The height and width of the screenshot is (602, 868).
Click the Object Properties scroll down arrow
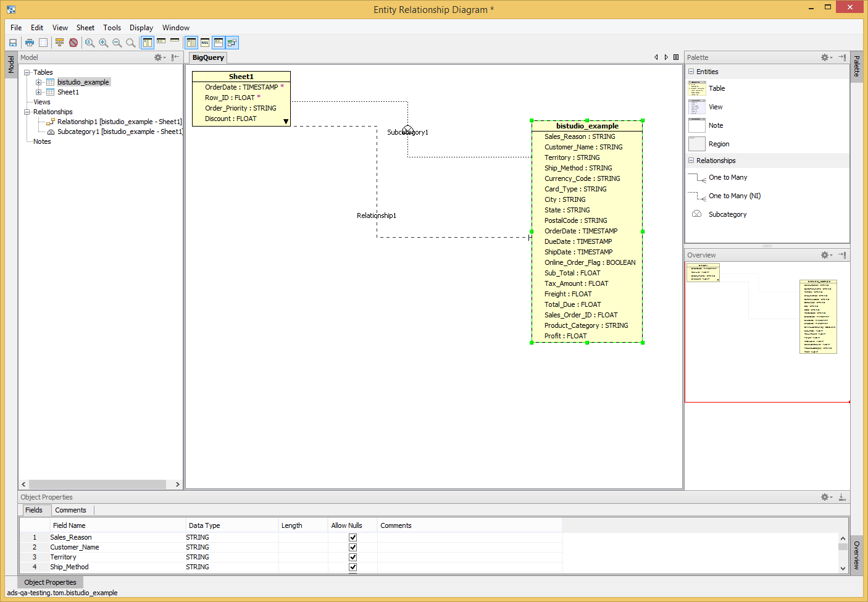point(843,569)
